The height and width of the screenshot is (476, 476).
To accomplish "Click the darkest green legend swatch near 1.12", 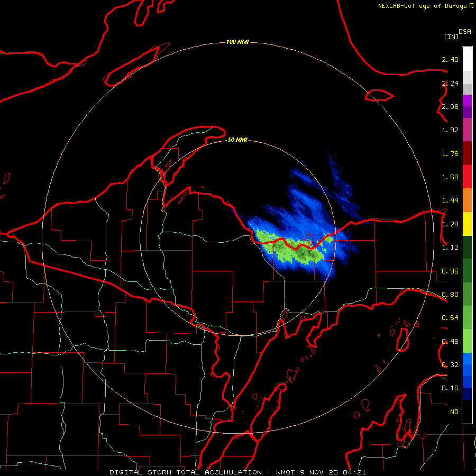I will click(467, 247).
